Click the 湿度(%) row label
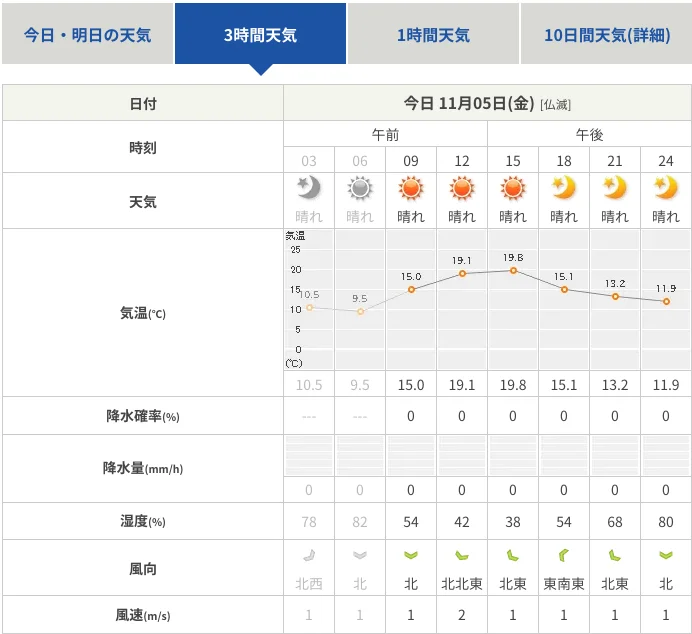692x634 pixels. (143, 521)
